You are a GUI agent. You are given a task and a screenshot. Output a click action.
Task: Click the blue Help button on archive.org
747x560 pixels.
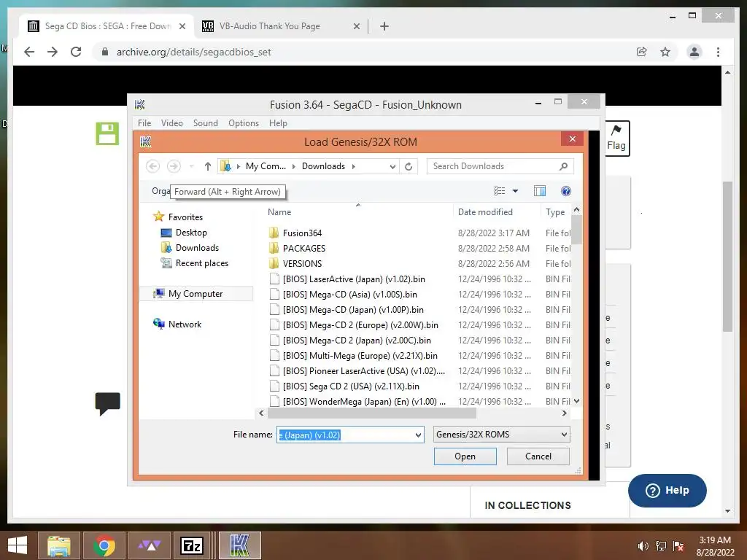[x=667, y=491]
